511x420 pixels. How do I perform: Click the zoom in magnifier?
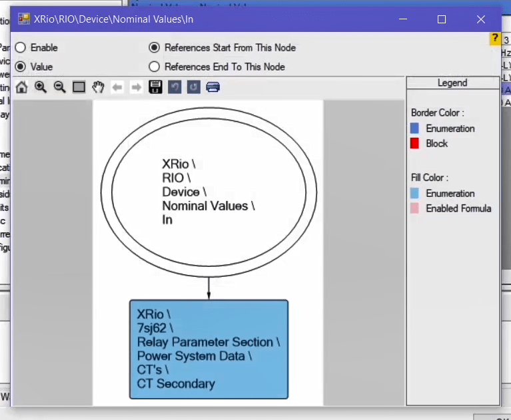pyautogui.click(x=41, y=87)
